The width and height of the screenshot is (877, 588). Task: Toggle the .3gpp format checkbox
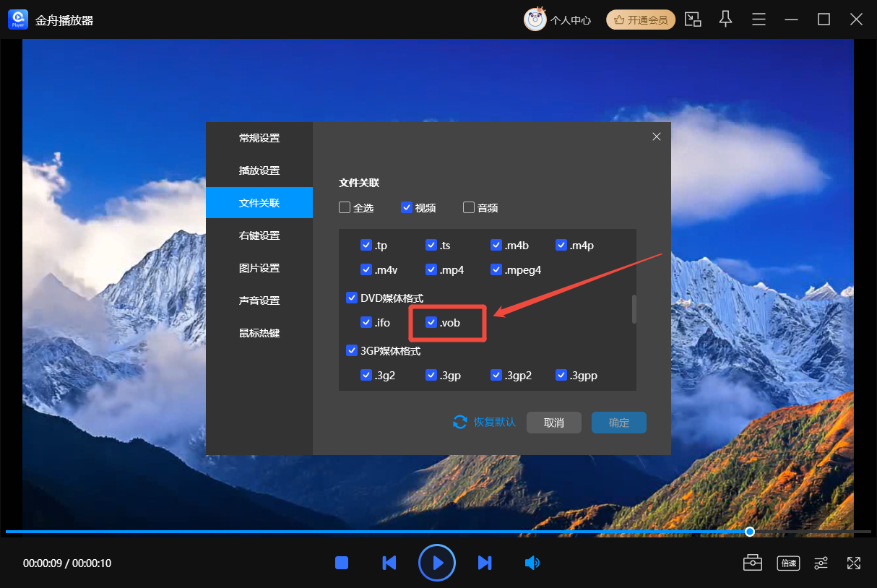pos(561,376)
